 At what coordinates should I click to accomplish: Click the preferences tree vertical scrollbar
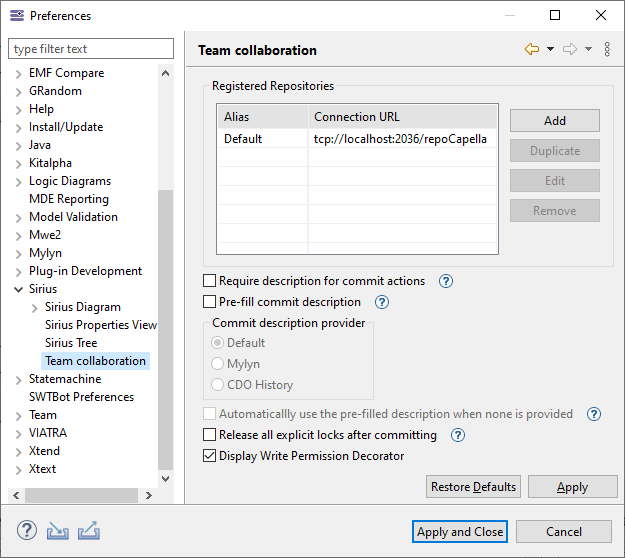pos(166,330)
